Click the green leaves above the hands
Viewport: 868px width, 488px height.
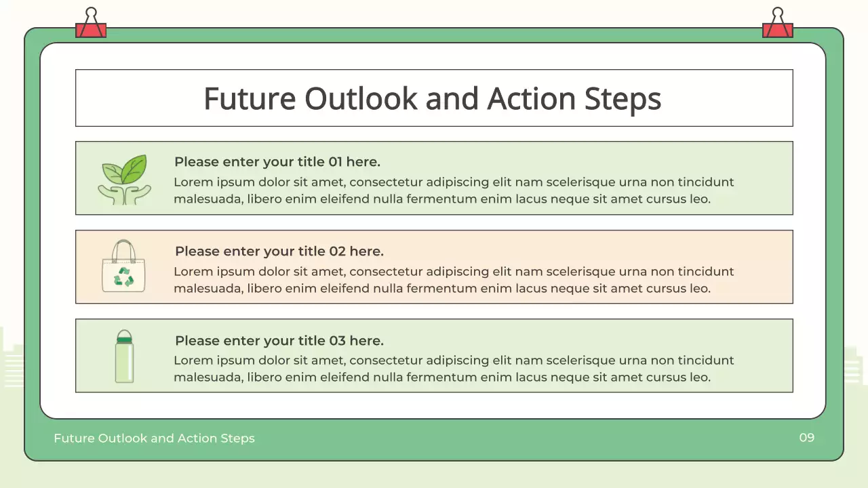click(x=125, y=169)
